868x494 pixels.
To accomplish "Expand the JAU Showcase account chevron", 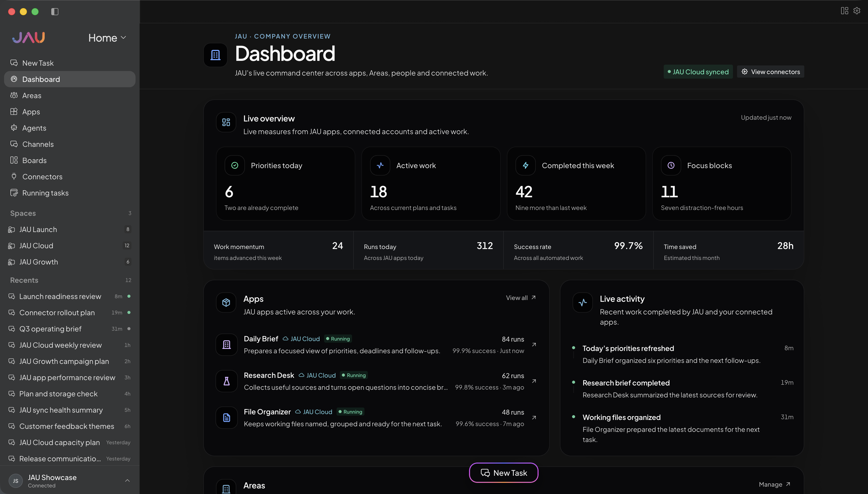I will click(127, 480).
